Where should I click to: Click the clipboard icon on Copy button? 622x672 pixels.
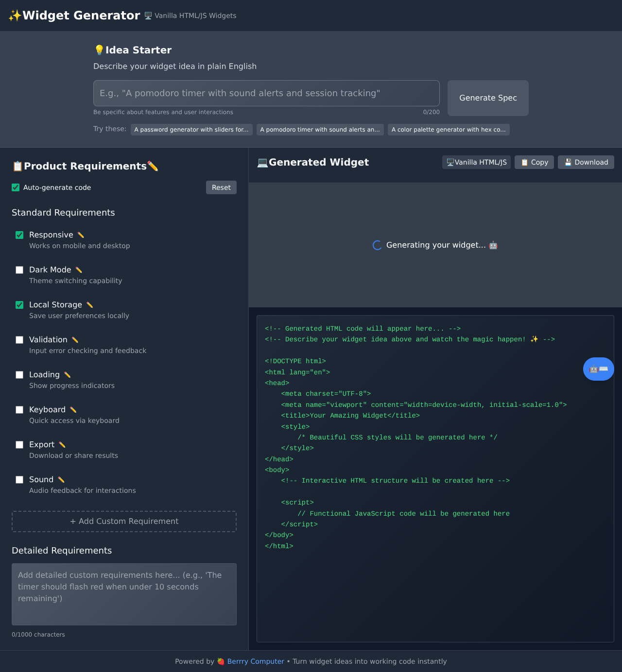tap(524, 162)
